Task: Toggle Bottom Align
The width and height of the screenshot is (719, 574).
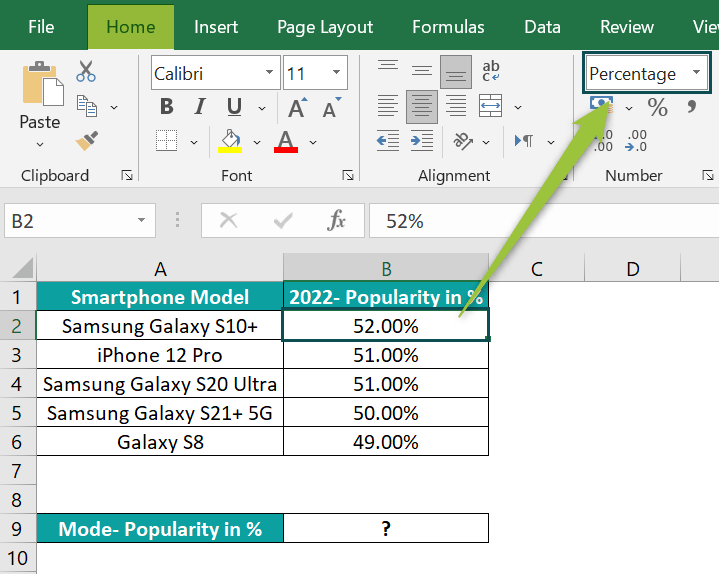Action: pos(456,72)
